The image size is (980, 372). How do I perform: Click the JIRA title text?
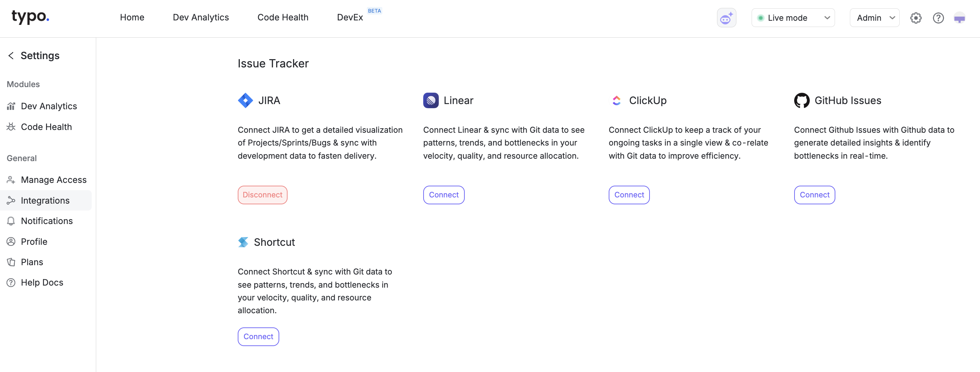pyautogui.click(x=269, y=100)
